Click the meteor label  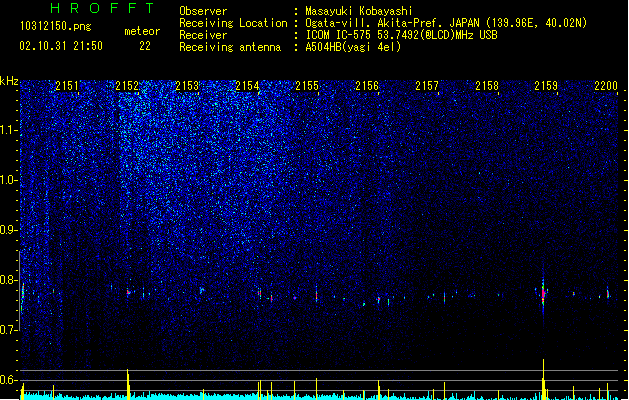(142, 31)
